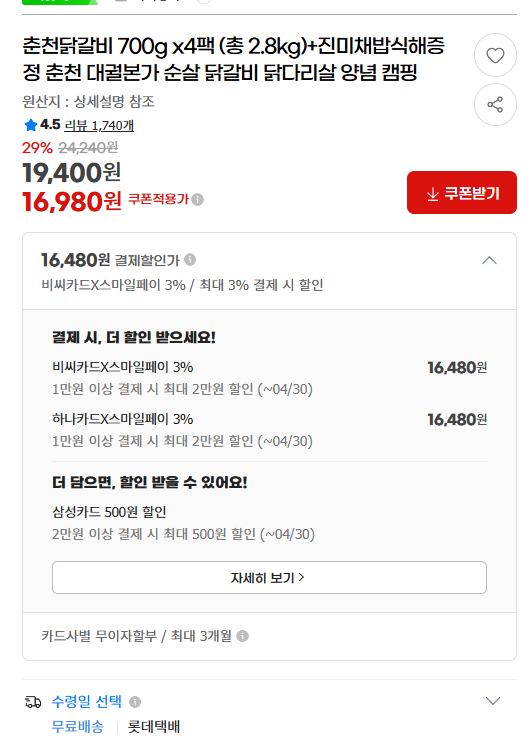
Task: Collapse the 결제할인가 panel chevron
Action: point(489,261)
